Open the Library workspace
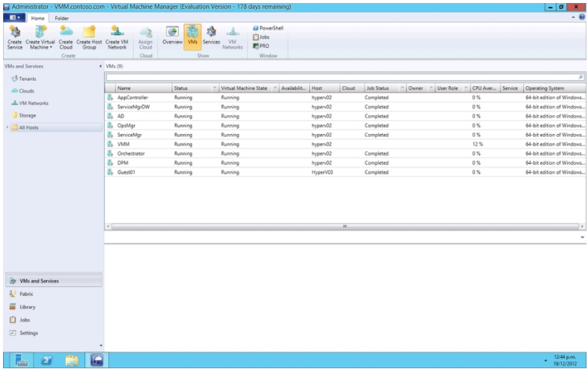The image size is (588, 372). 54,307
